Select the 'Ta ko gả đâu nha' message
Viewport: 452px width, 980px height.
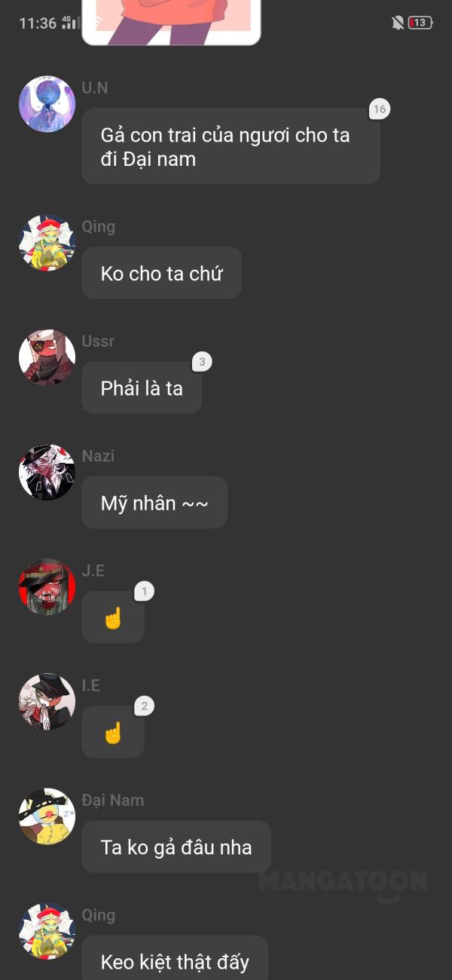pos(176,847)
